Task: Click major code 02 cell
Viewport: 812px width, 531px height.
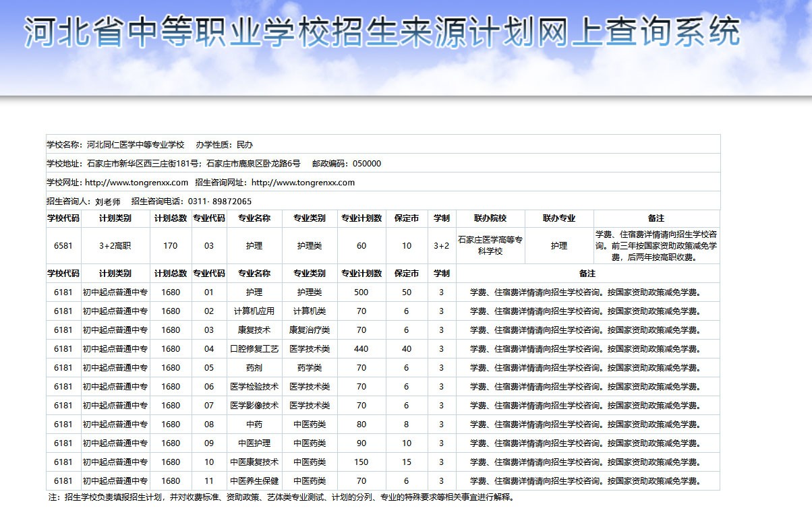Action: [209, 311]
